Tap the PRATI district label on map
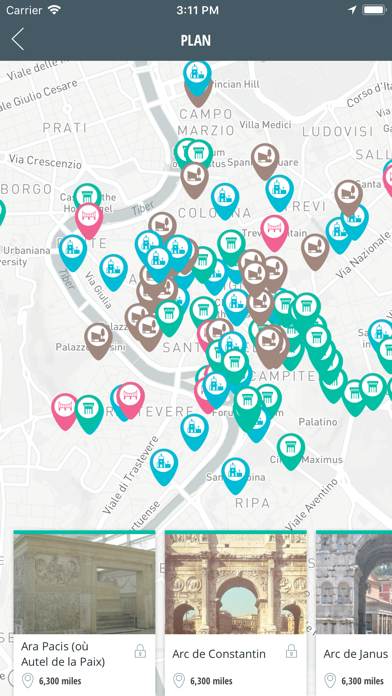The width and height of the screenshot is (392, 696). 65,128
